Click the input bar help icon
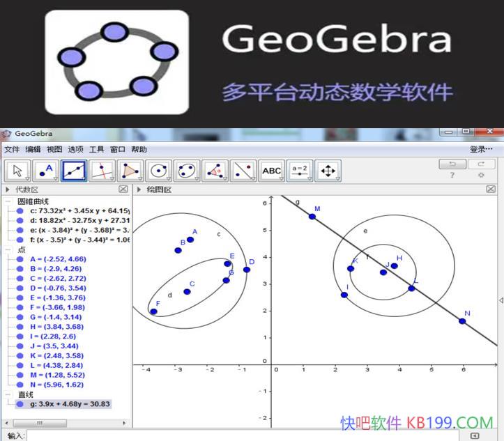The height and width of the screenshot is (441, 504). 475,436
